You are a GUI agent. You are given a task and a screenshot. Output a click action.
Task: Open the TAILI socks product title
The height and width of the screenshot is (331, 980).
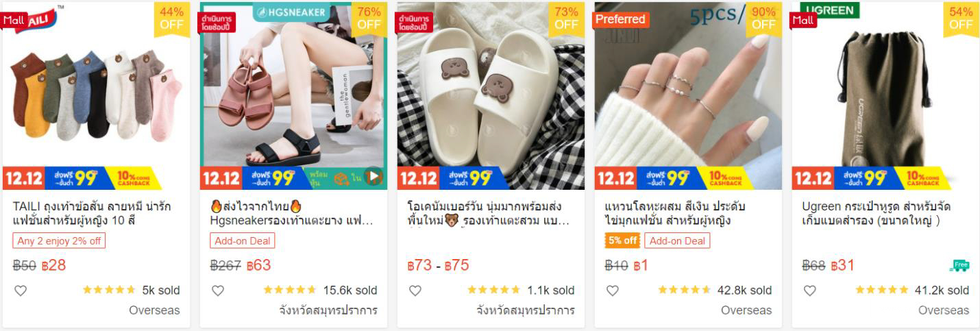92,214
